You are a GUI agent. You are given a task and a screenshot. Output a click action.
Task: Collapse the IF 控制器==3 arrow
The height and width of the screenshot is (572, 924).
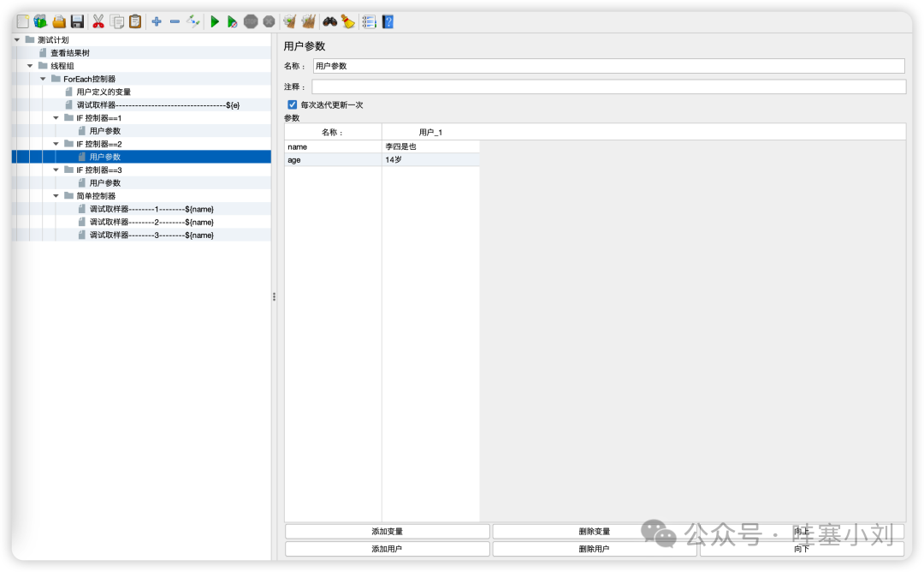(x=56, y=170)
